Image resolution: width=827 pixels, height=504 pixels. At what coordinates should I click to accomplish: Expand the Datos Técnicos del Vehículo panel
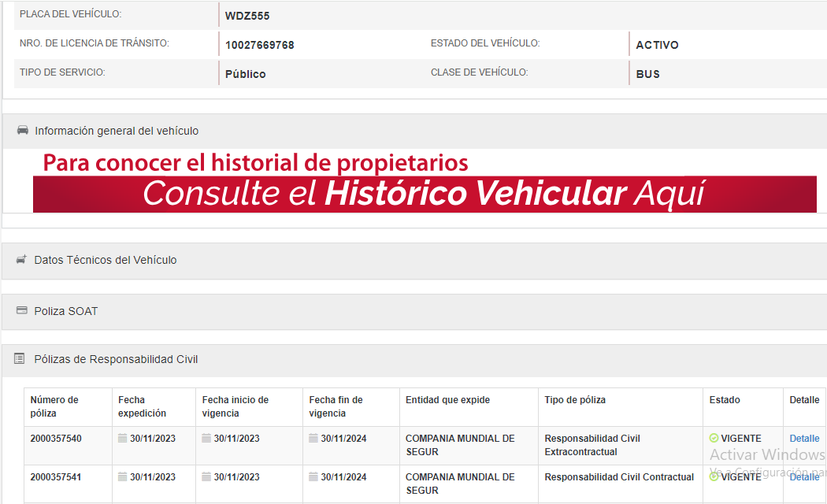coord(106,260)
